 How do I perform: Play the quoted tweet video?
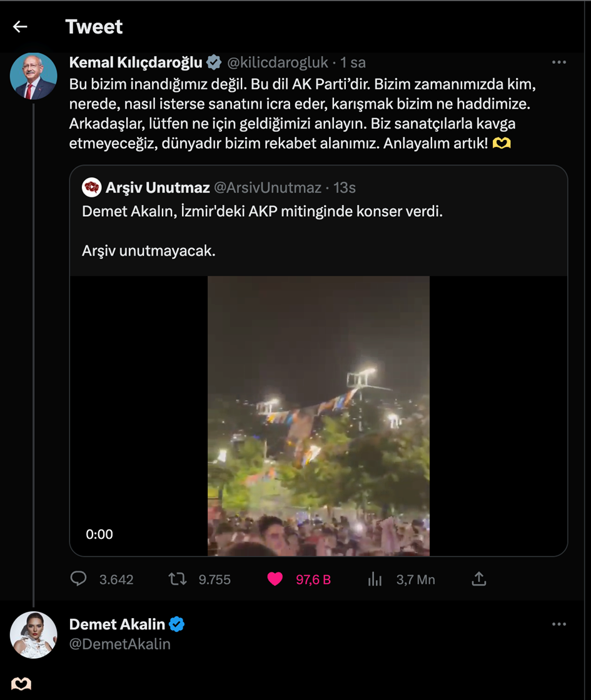318,416
